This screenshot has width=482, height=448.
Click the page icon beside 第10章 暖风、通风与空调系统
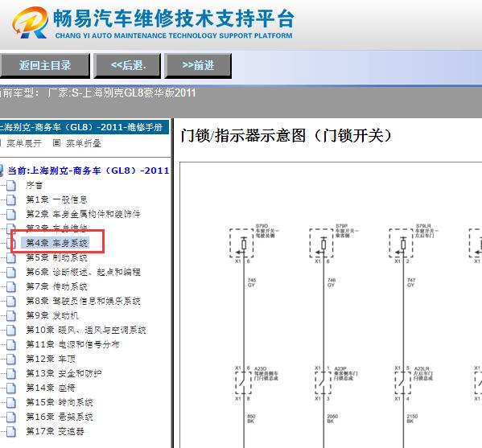pos(11,330)
